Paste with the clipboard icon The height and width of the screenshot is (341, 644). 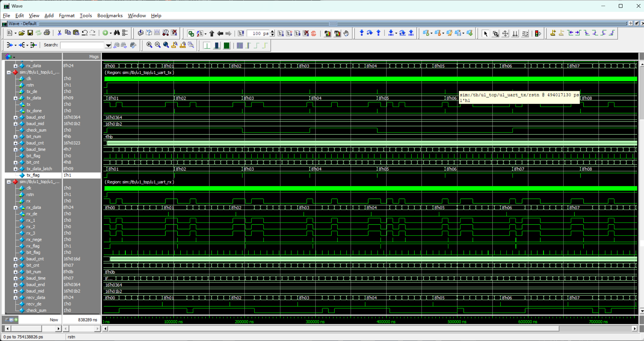click(x=76, y=33)
